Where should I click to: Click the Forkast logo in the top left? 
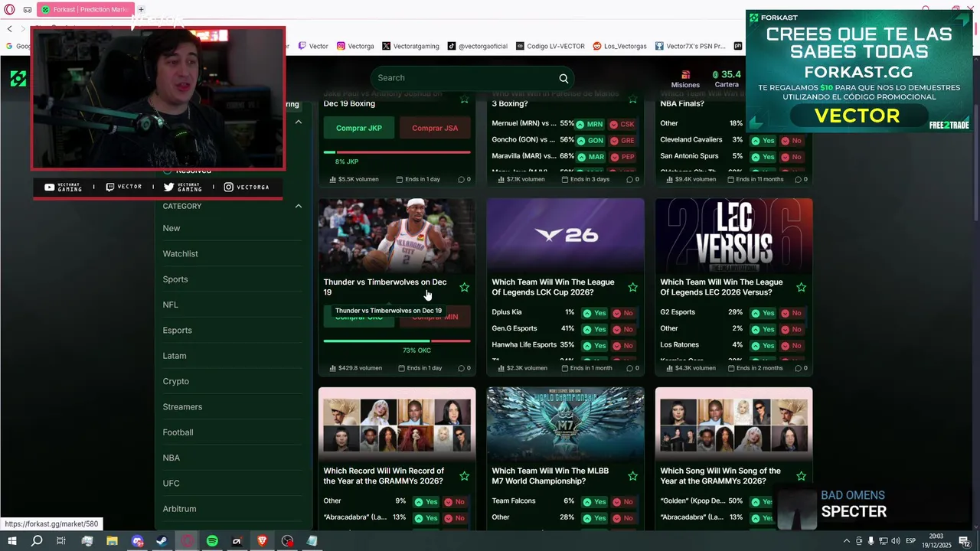coord(18,78)
